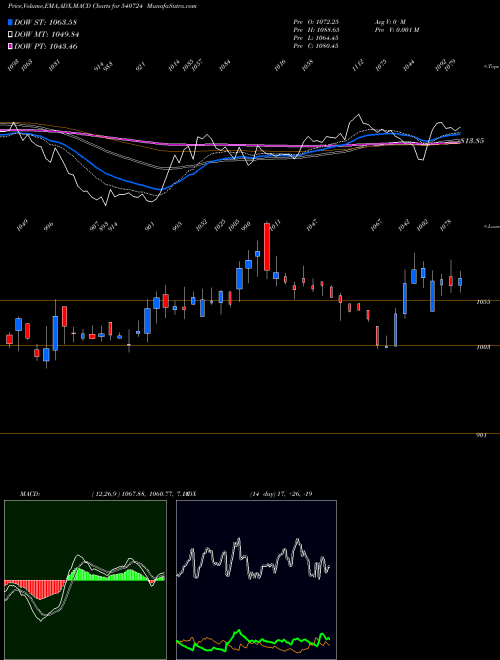Click the 'Pre H: 1088.65' high value
This screenshot has width=500, height=660.
pyautogui.click(x=316, y=30)
